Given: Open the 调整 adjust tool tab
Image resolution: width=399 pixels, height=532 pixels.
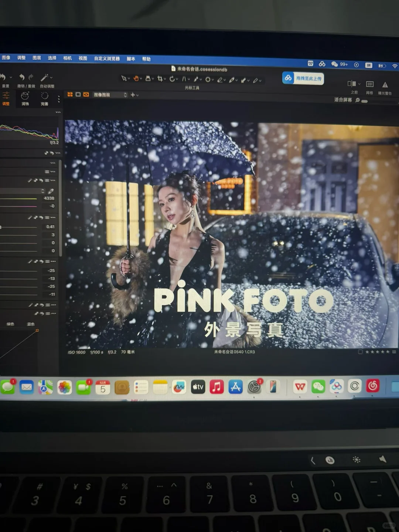Looking at the screenshot, I should point(6,99).
